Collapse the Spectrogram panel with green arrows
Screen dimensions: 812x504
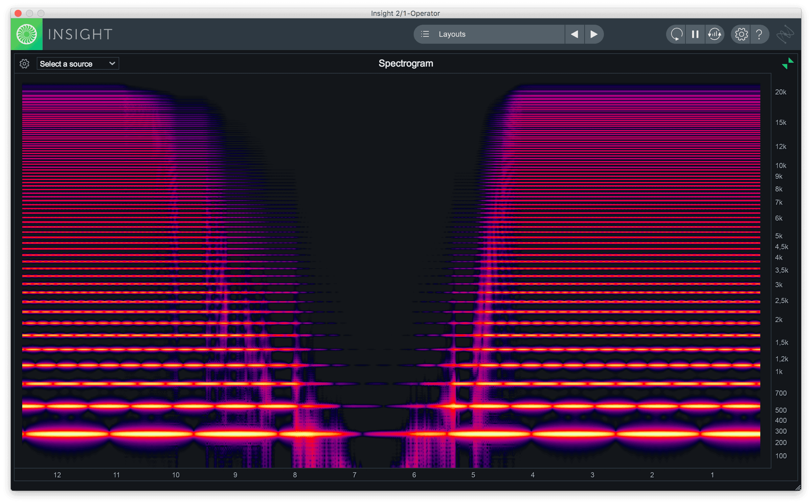pos(787,63)
